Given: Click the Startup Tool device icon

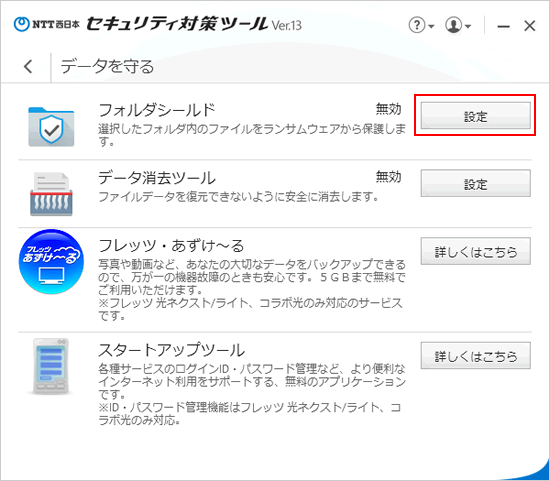Looking at the screenshot, I should (50, 367).
